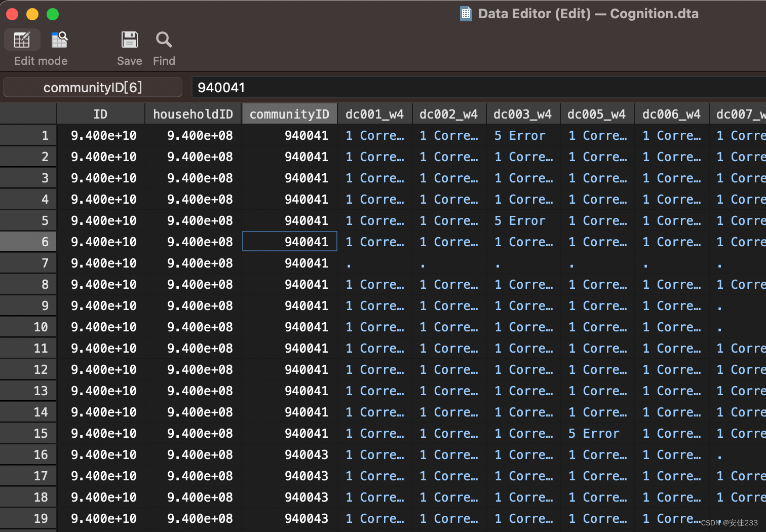The width and height of the screenshot is (766, 532).
Task: Click the communityID cell in row 11
Action: (x=289, y=348)
